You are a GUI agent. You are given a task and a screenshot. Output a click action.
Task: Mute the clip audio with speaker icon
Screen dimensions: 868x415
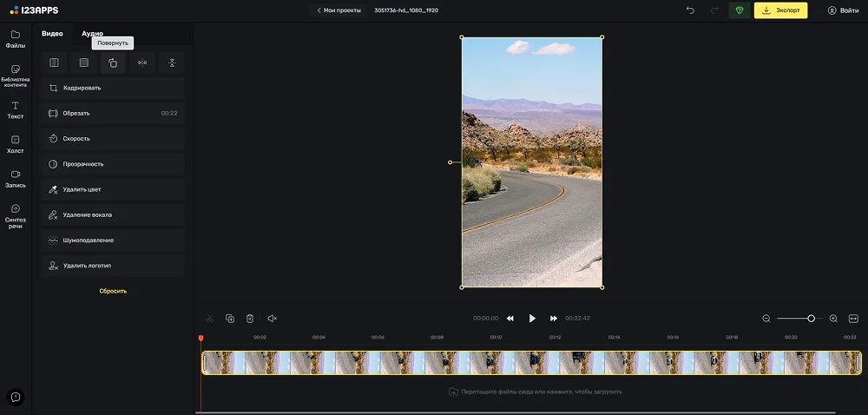272,319
